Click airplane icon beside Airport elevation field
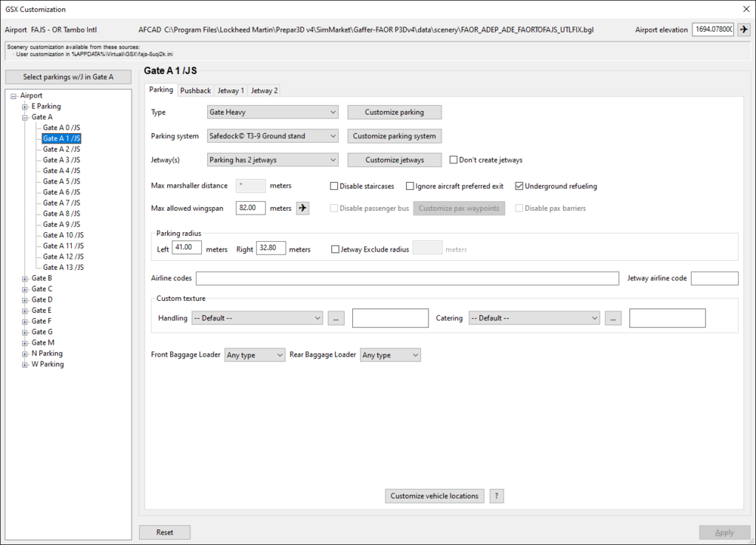 [744, 29]
